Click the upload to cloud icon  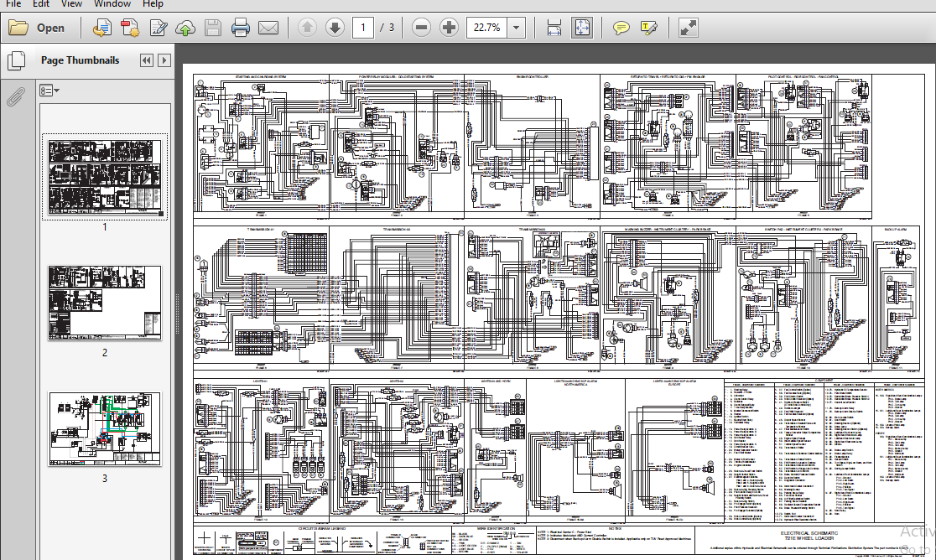pyautogui.click(x=185, y=28)
